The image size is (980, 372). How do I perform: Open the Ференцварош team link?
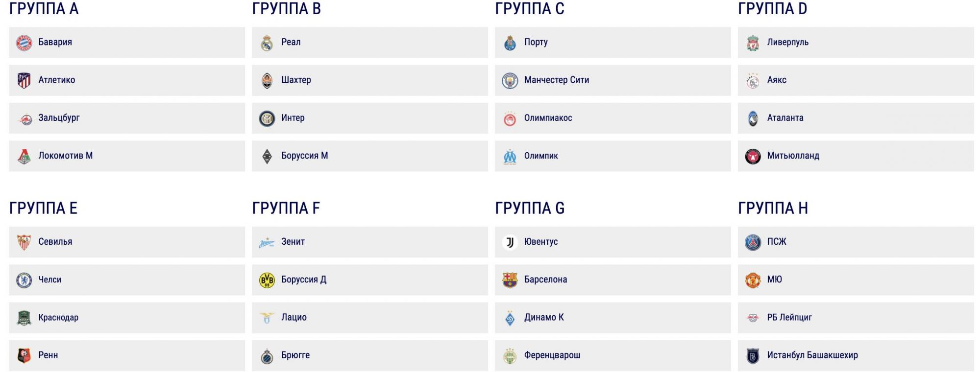click(x=552, y=355)
